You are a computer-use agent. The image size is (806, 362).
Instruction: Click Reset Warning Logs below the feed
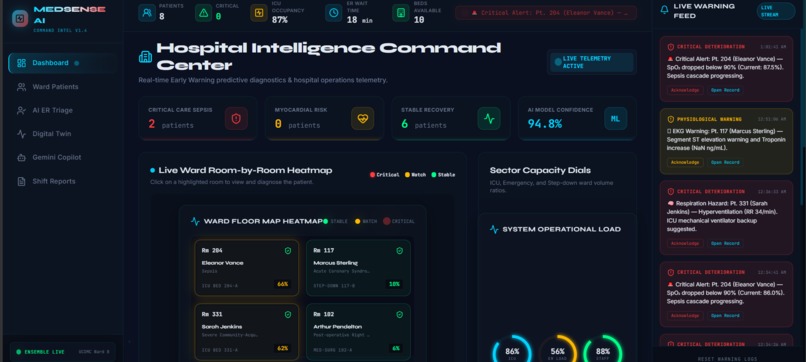point(727,358)
